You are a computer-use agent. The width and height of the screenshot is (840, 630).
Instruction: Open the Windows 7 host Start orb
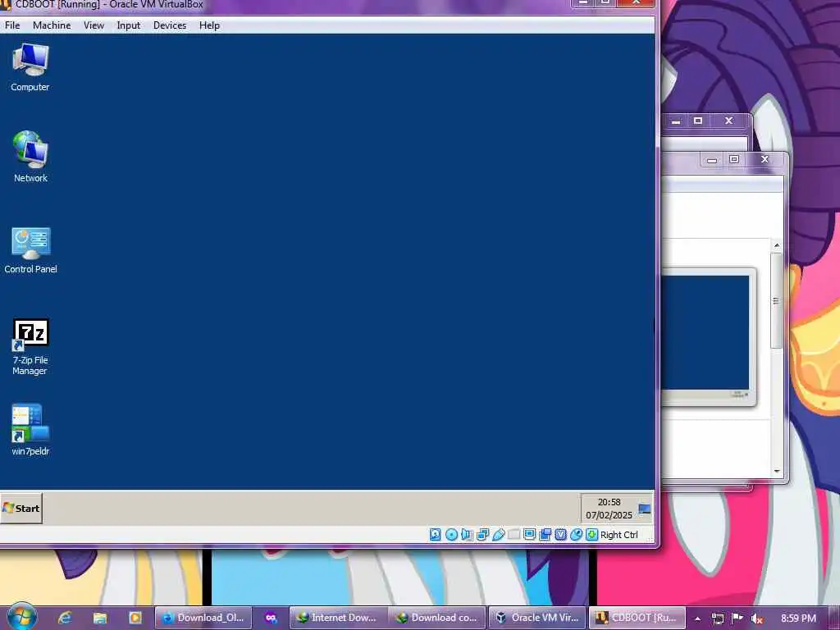[21, 618]
